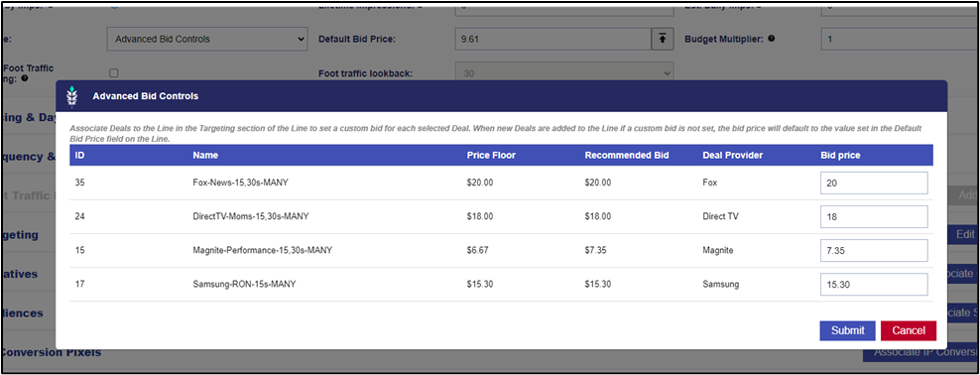This screenshot has width=980, height=375.
Task: Click the Foot Traffic help icon
Action: point(25,78)
